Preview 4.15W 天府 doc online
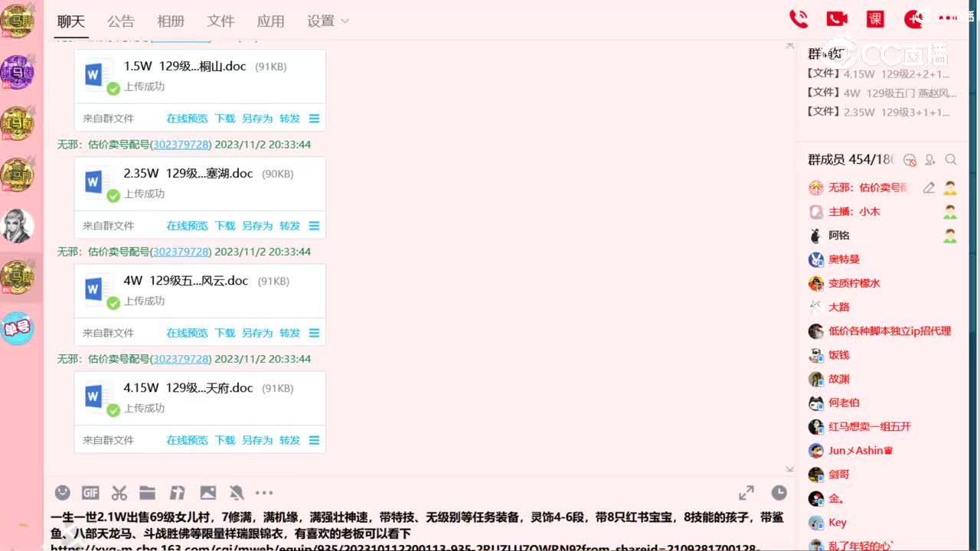The width and height of the screenshot is (980, 551). point(187,440)
